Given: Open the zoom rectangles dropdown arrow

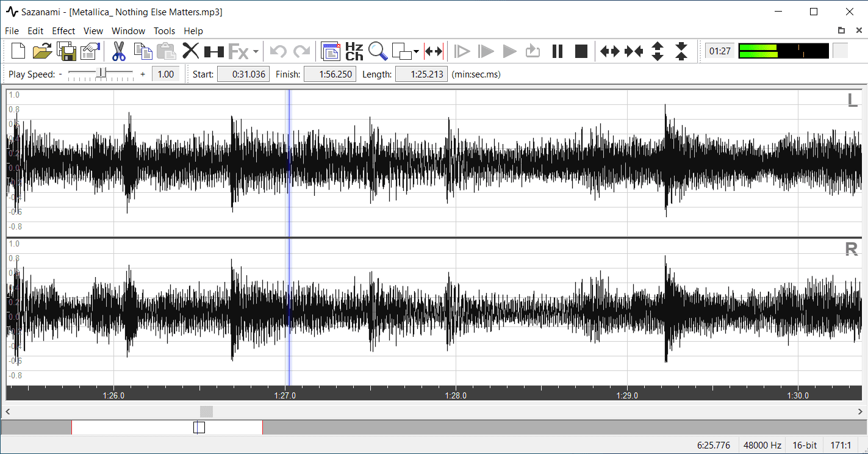Looking at the screenshot, I should pyautogui.click(x=417, y=51).
